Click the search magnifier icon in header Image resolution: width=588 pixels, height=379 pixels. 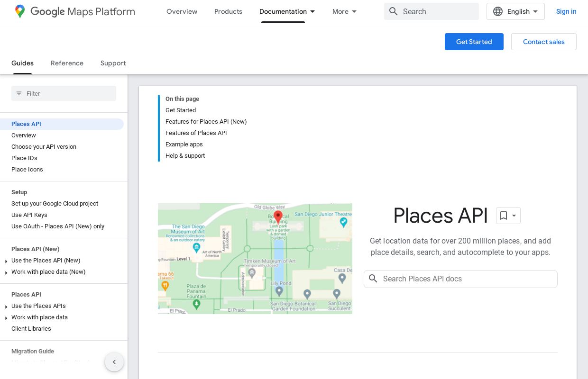tap(393, 11)
